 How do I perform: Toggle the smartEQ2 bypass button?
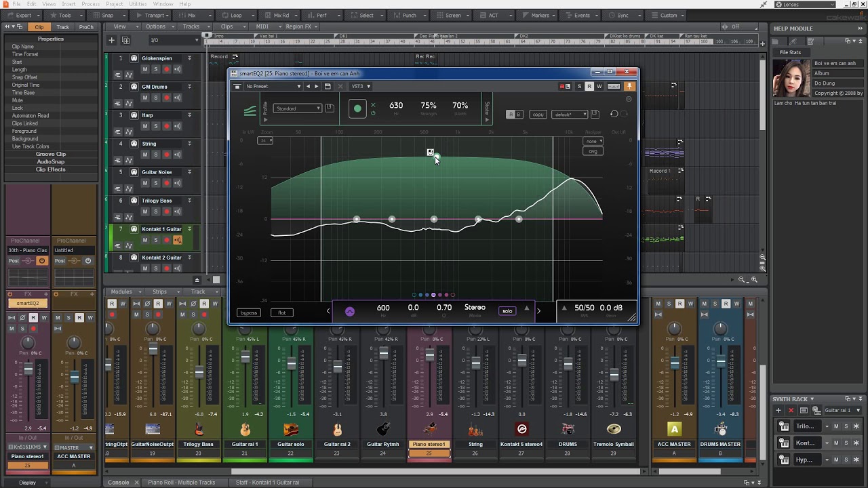[x=249, y=312]
